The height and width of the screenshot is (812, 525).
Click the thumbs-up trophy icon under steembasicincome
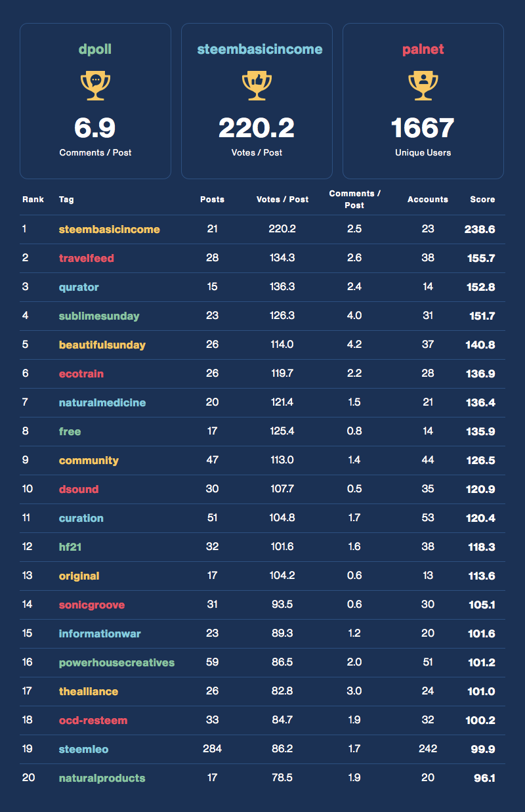[257, 86]
